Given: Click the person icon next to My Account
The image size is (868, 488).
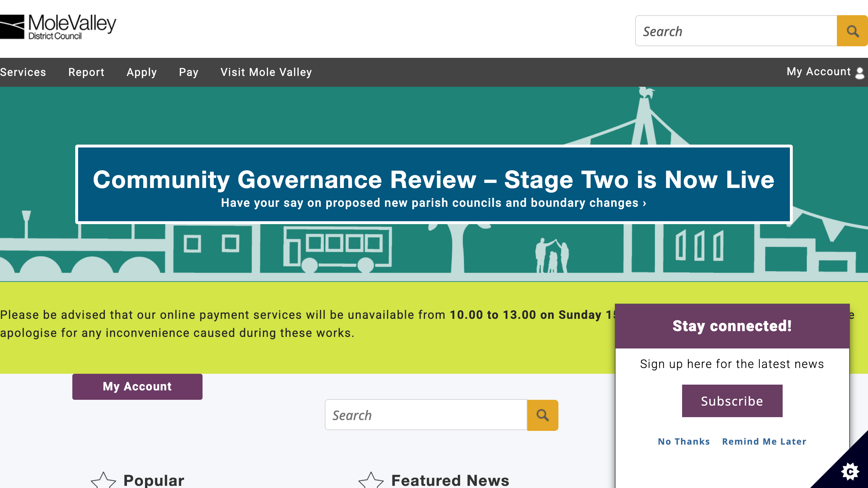Looking at the screenshot, I should pyautogui.click(x=860, y=72).
